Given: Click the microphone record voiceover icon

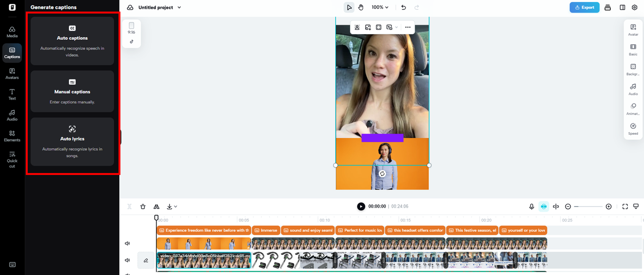Looking at the screenshot, I should click(x=531, y=207).
